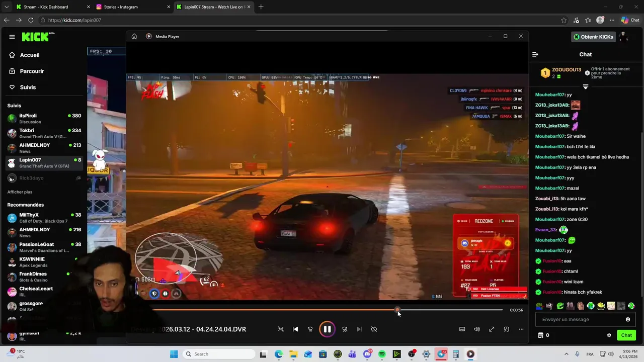Skip back 10 seconds
Screen dimensions: 644x362
point(310,329)
